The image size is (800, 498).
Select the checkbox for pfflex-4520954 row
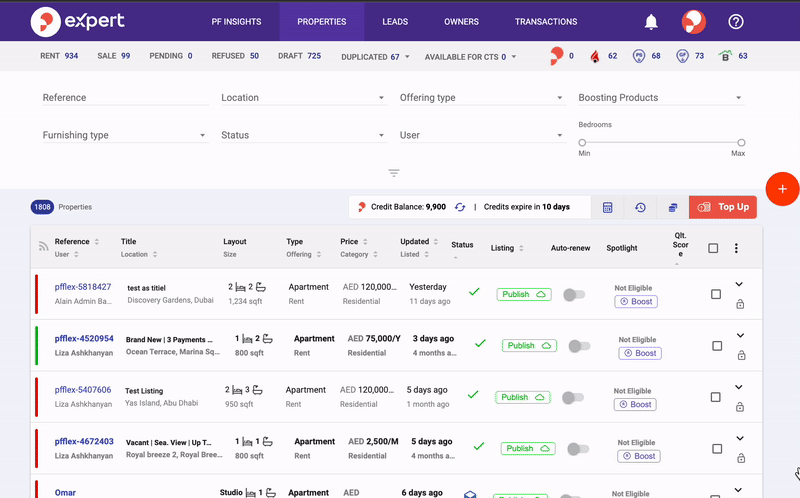(x=717, y=346)
